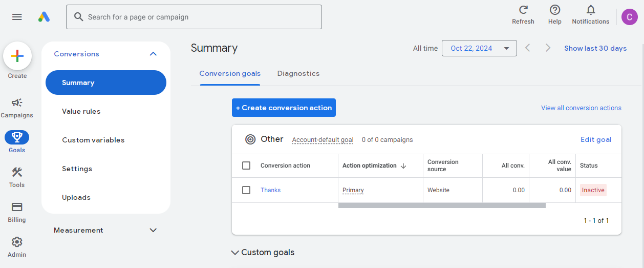Click the table's horizontal scrollbar
The image size is (644, 268).
coord(442,205)
